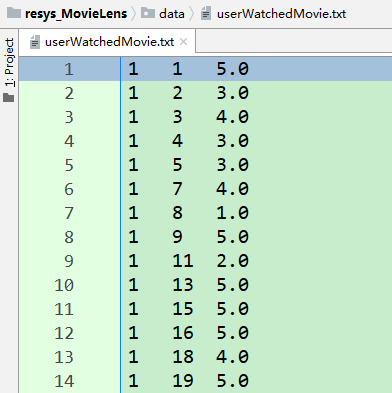Click rating 3.0 on line 2
The height and width of the screenshot is (393, 392).
pyautogui.click(x=232, y=93)
